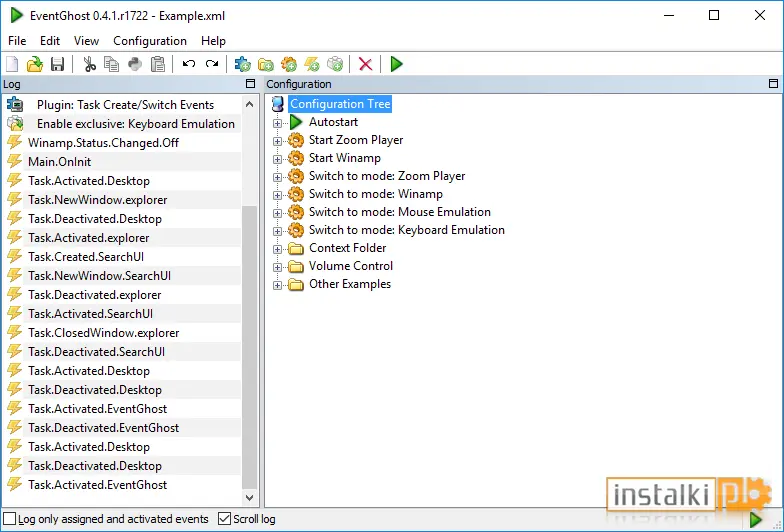Open the View menu

point(86,40)
